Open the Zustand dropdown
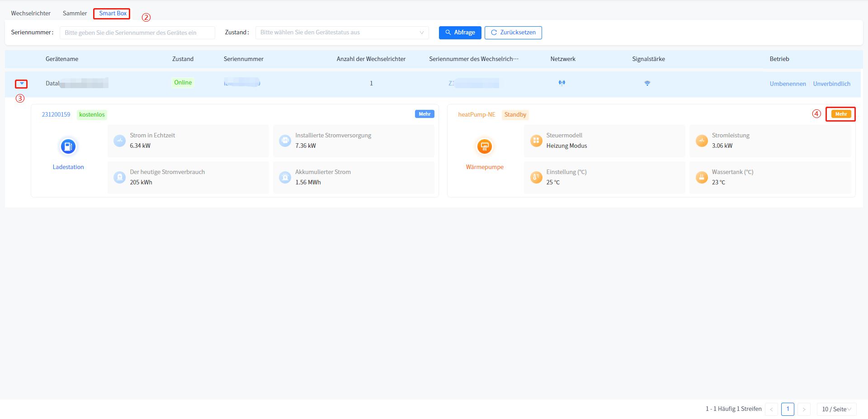Viewport: 868px width, 419px height. point(342,33)
